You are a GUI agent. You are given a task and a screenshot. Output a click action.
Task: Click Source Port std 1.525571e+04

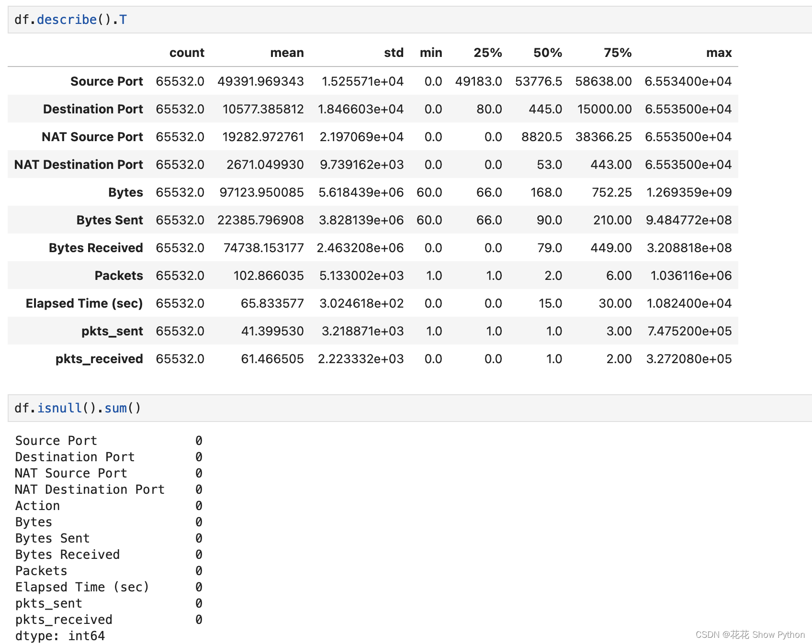(362, 81)
